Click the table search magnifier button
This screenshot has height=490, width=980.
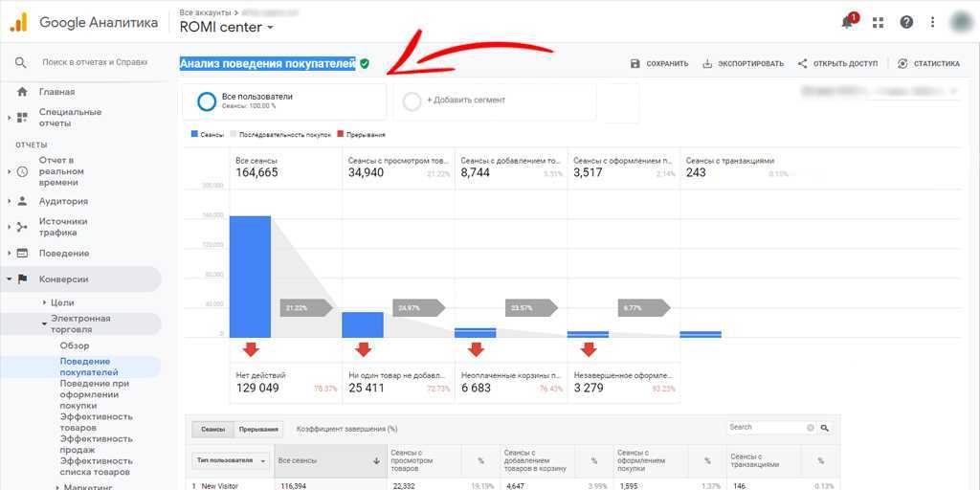click(x=824, y=428)
